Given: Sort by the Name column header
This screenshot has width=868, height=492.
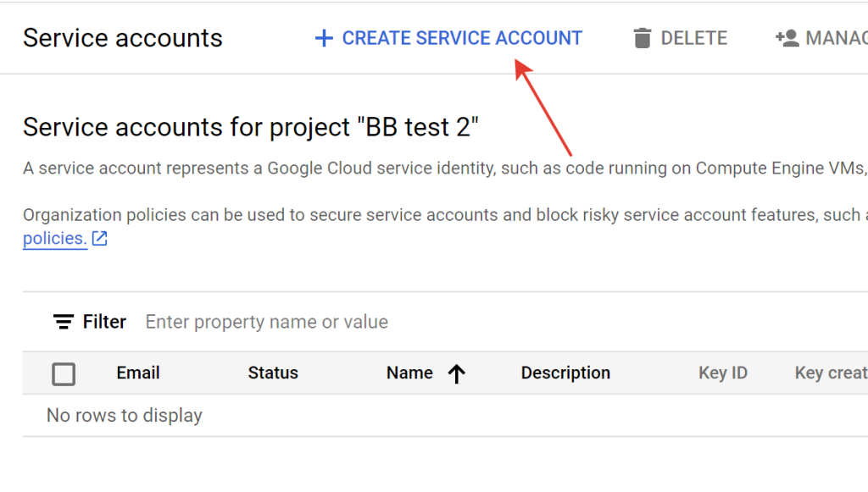Looking at the screenshot, I should [409, 373].
